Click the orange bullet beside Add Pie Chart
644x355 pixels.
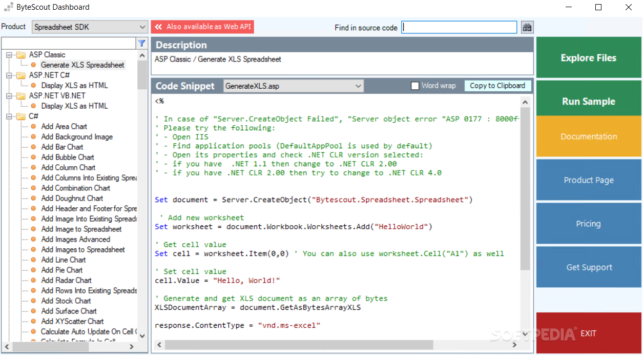click(33, 270)
